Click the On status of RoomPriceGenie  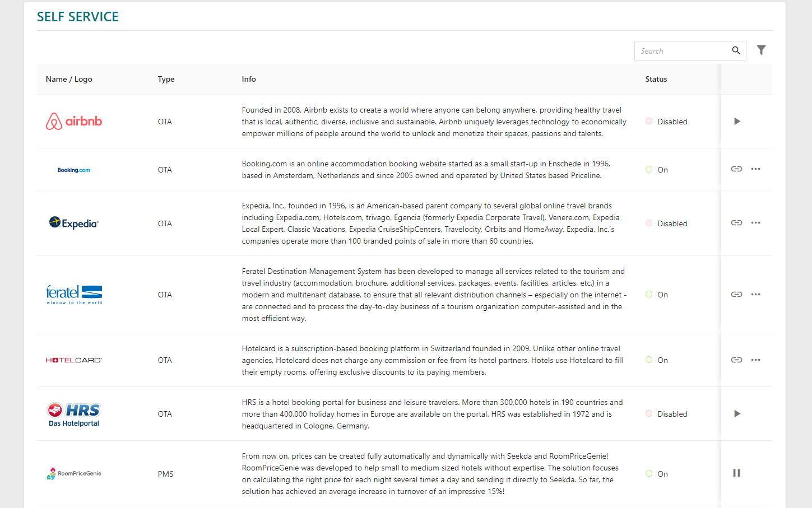(x=657, y=474)
